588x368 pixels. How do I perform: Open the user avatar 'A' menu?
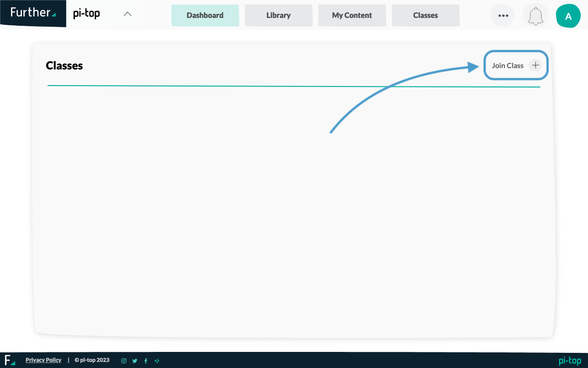(x=568, y=16)
